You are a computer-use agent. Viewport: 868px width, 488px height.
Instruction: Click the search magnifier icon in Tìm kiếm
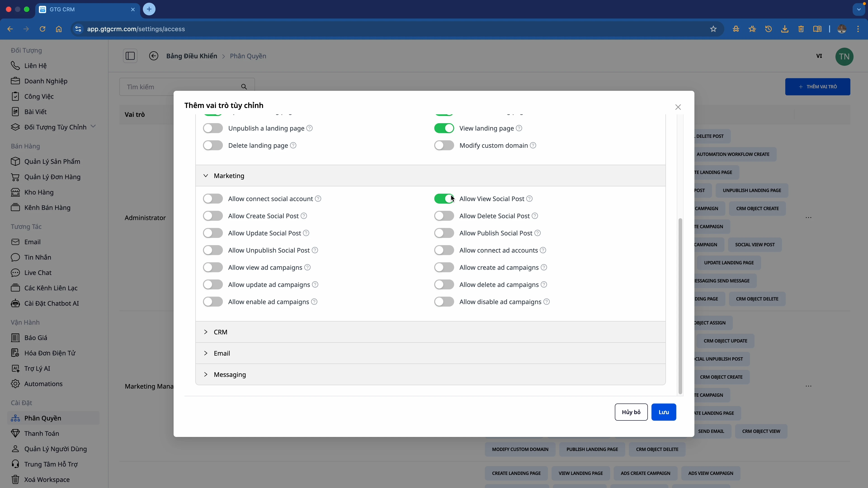(244, 87)
